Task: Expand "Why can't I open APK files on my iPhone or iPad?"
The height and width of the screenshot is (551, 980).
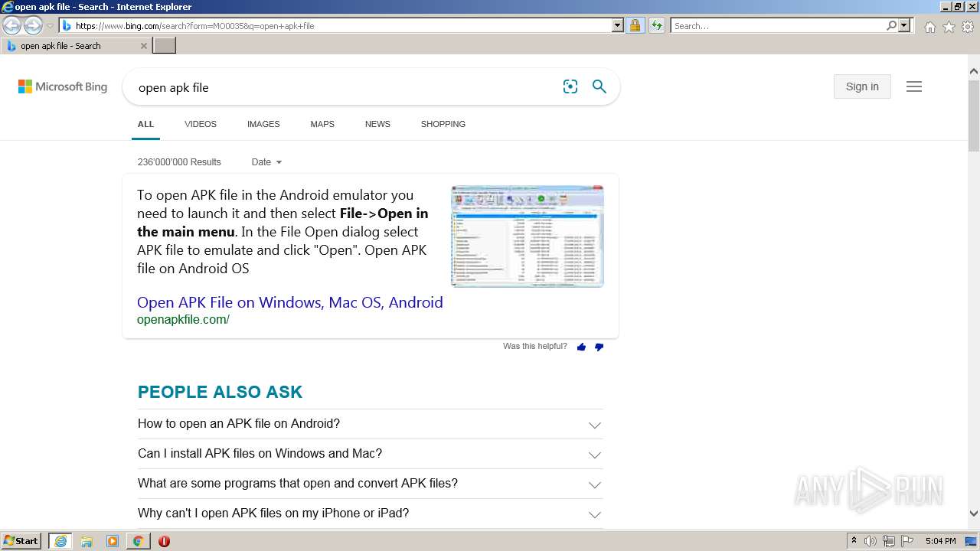Action: [370, 514]
